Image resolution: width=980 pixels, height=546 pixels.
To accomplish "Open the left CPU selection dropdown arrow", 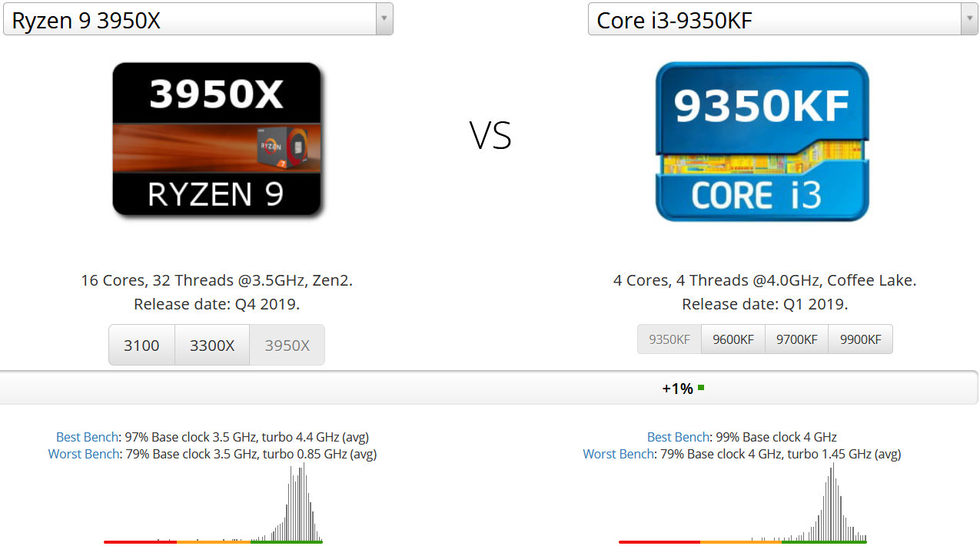I will [383, 19].
